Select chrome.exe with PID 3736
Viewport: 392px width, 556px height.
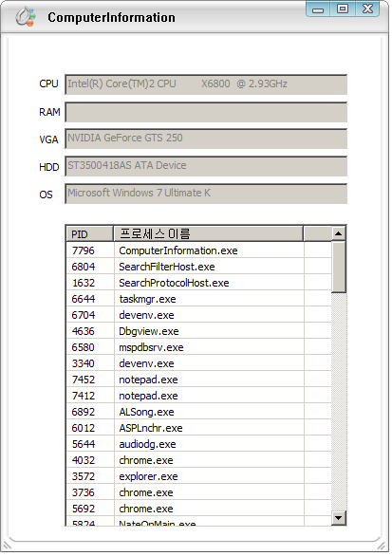pyautogui.click(x=198, y=492)
